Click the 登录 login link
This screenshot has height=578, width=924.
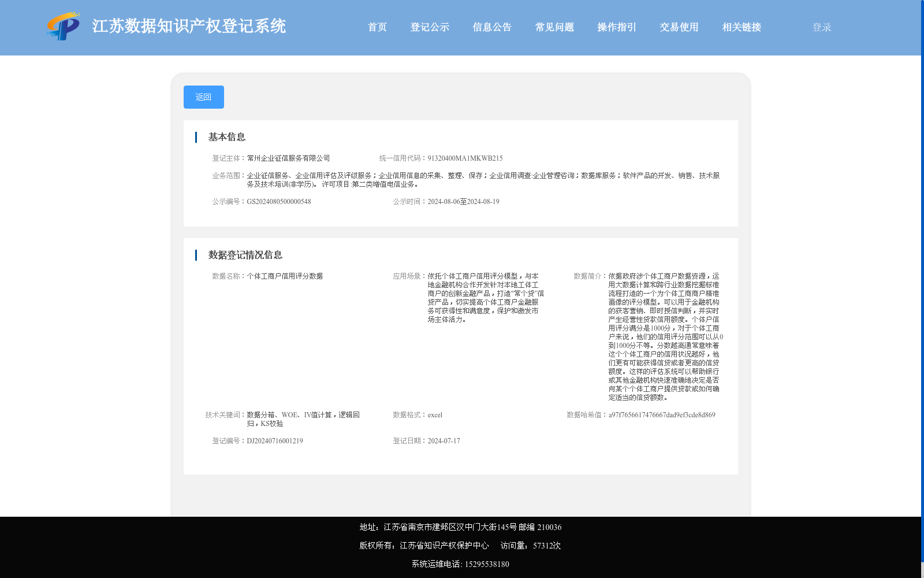point(822,27)
